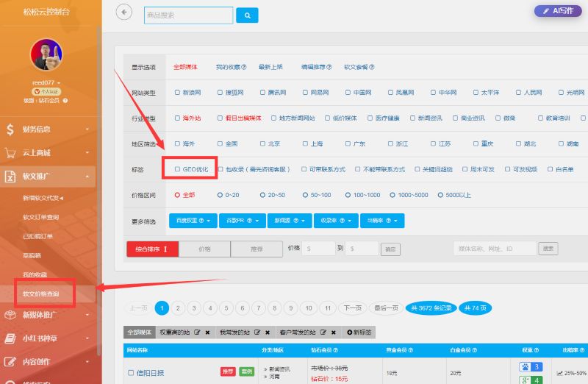This screenshot has height=384, width=588.
Task: Open 软文订单查询 in sidebar
Action: [41, 217]
